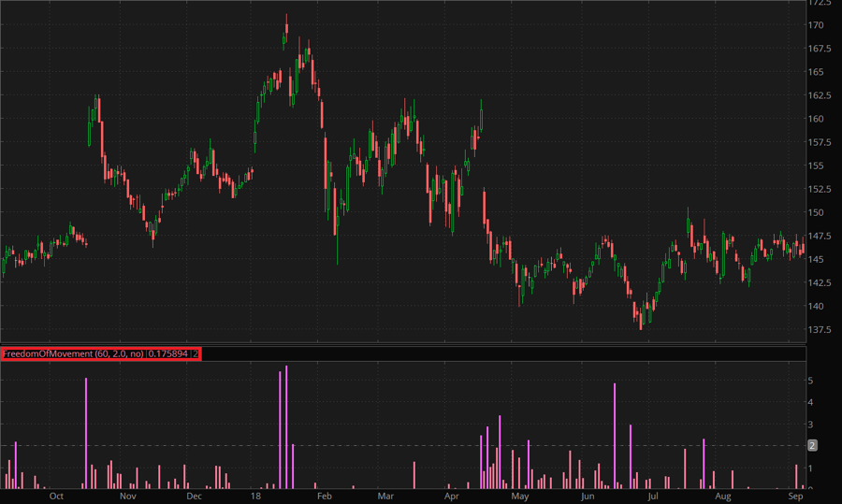This screenshot has height=504, width=842.
Task: Select the tall magenta bar in mid-June
Action: point(615,435)
